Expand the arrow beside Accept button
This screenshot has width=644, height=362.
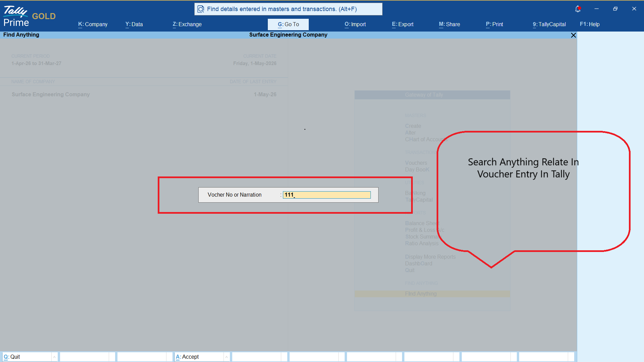[227, 357]
